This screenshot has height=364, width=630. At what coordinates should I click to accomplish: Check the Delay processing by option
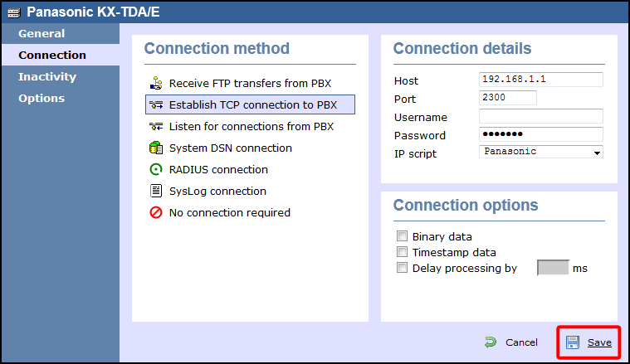coord(403,268)
